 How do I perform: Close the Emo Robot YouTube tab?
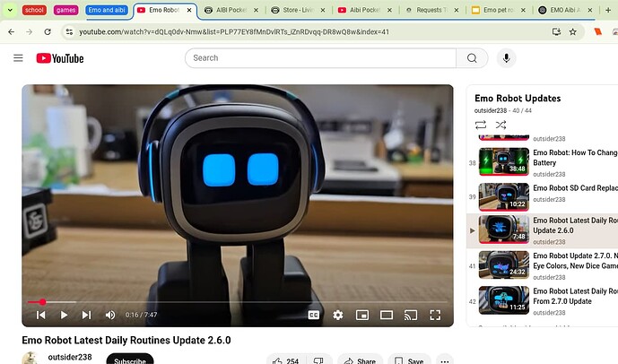189,10
